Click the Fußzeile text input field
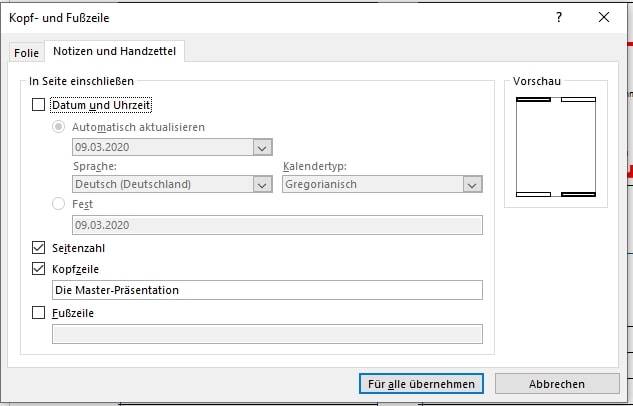633x406 pixels. coord(267,334)
